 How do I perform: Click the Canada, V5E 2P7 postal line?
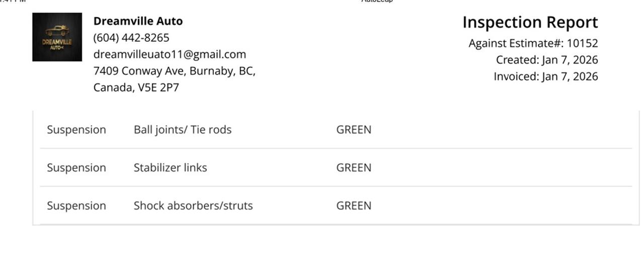136,88
